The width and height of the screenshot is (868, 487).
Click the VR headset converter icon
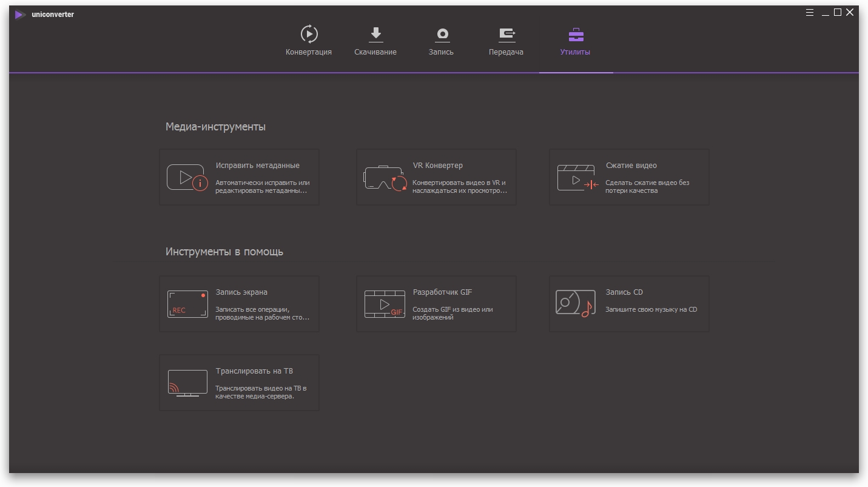coord(385,178)
